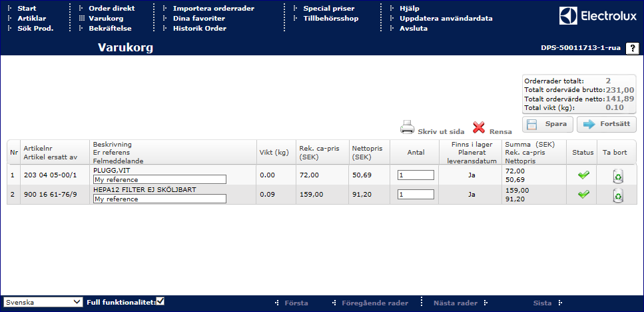The image size is (644, 312).
Task: Click the weight value 0.09
Action: point(266,195)
